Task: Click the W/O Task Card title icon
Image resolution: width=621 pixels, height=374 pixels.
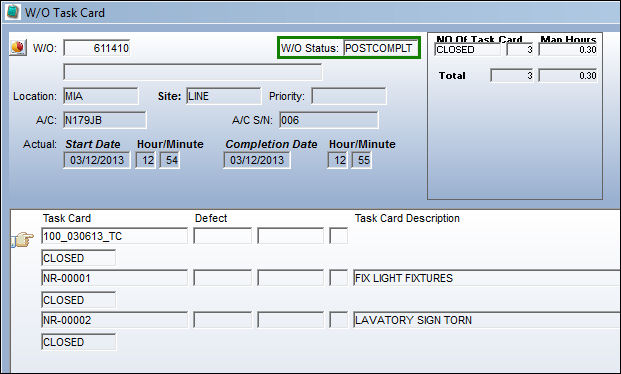Action: 13,12
